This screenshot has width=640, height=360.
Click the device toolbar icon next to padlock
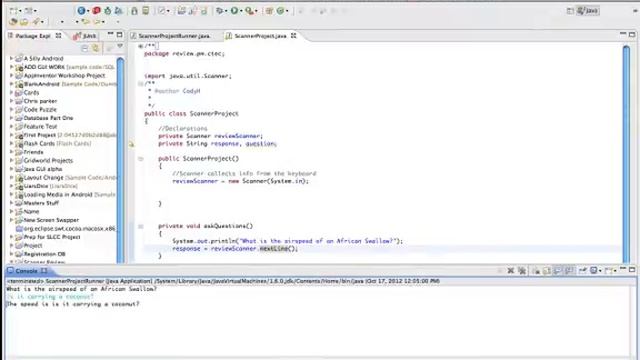[146, 11]
